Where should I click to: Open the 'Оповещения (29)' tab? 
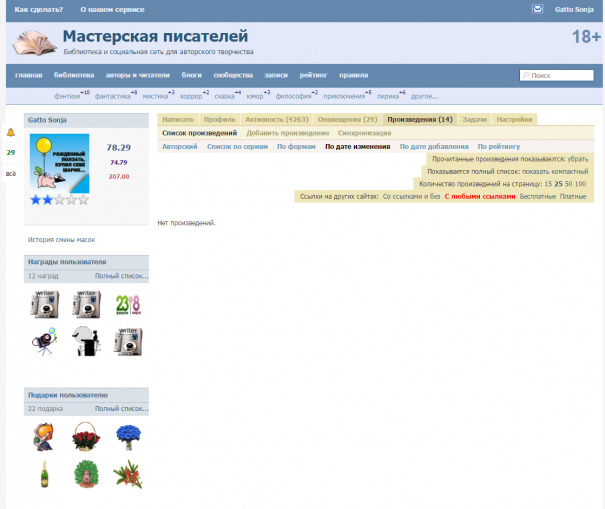(347, 119)
